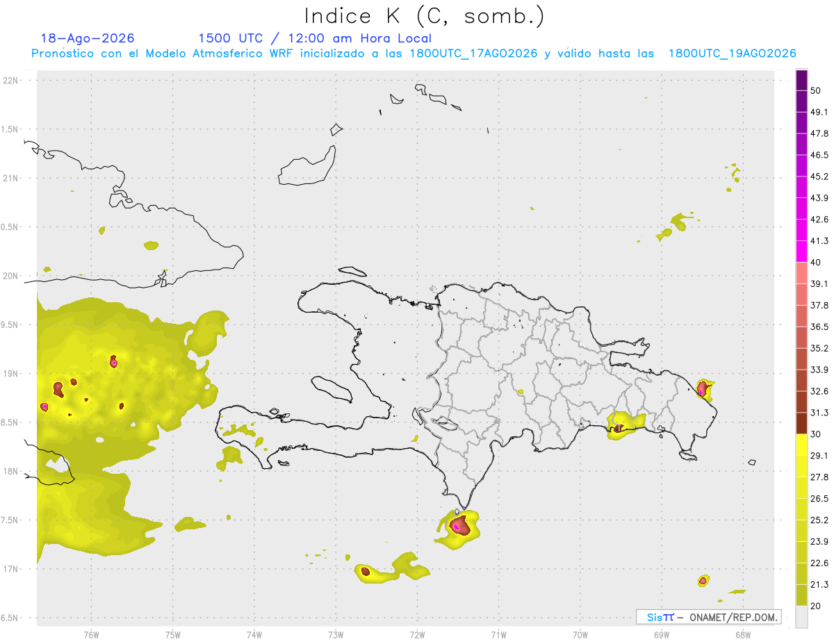
Task: Click the "19N" latitude label
Action: pos(11,374)
